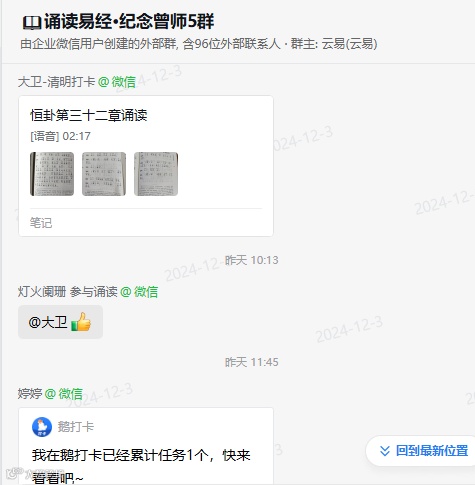This screenshot has width=475, height=485.
Task: Click the group owner info 群主: 云易(云易)
Action: pyautogui.click(x=334, y=44)
